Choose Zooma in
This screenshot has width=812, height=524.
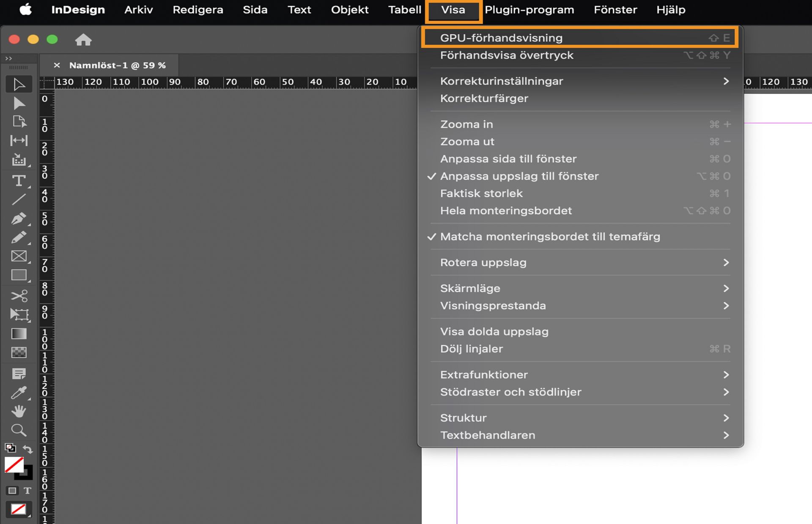pos(466,124)
